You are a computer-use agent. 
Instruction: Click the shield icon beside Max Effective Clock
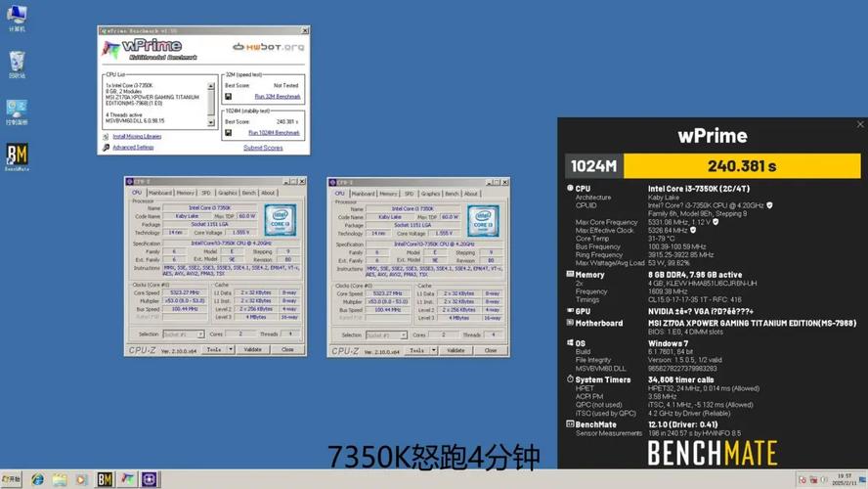tap(692, 231)
